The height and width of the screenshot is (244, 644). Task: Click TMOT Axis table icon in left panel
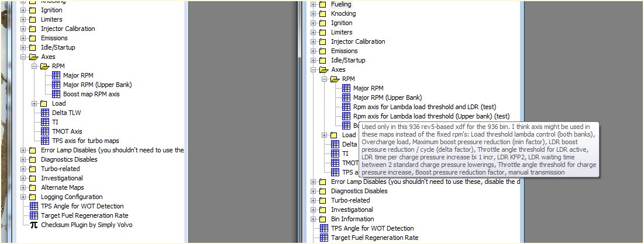(45, 131)
